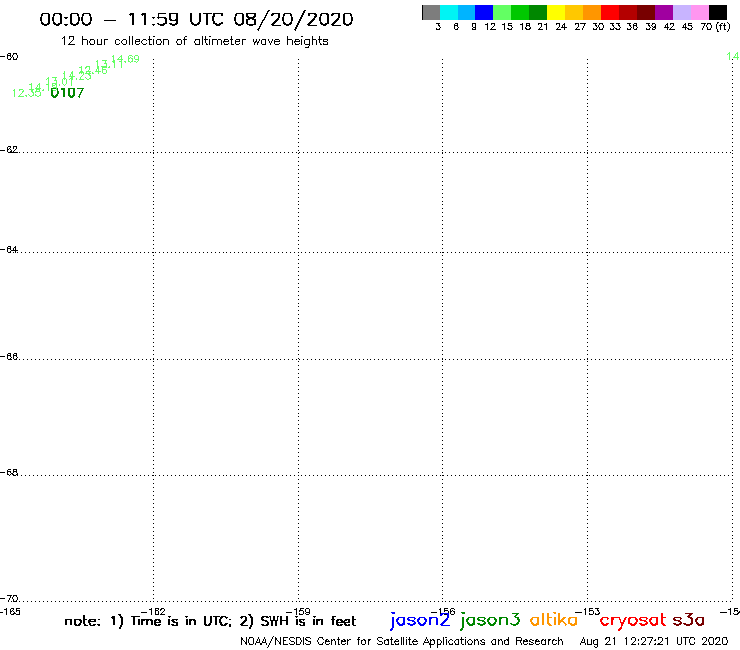The height and width of the screenshot is (650, 740).
Task: Click the dark green 18–21 ft swatch
Action: tap(538, 12)
